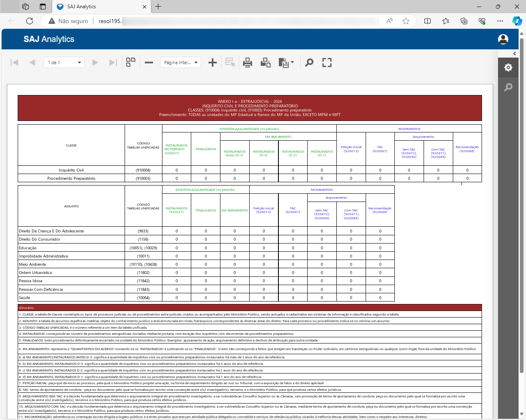Click the page vertical scrollbar

(521, 206)
